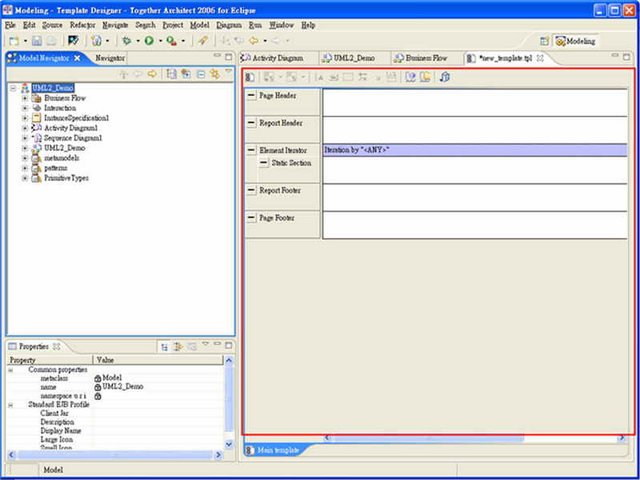
Task: Click the yellow back navigation arrow in main toolbar
Action: [x=254, y=40]
